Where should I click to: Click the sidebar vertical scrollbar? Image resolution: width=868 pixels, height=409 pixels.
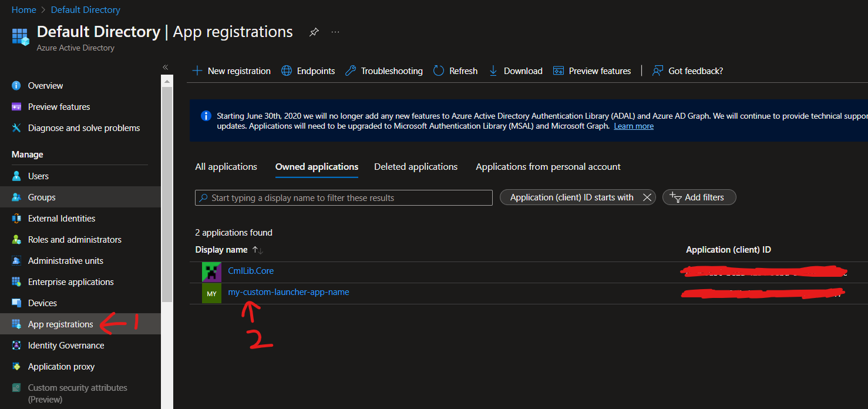[x=167, y=194]
